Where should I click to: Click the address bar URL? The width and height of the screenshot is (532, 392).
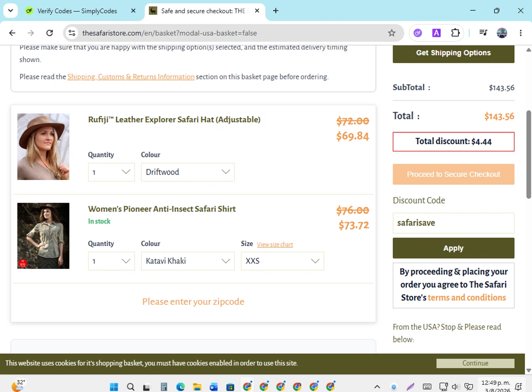170,33
